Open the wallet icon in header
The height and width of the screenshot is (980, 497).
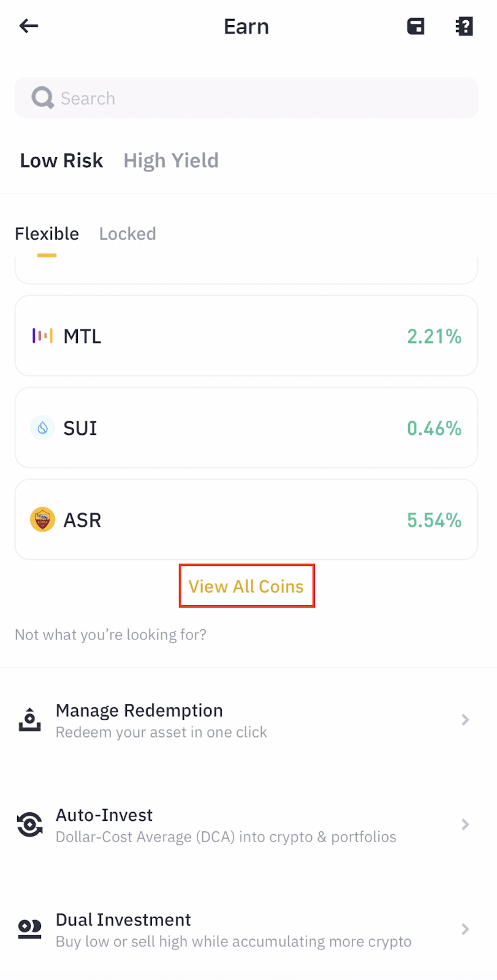[x=415, y=26]
